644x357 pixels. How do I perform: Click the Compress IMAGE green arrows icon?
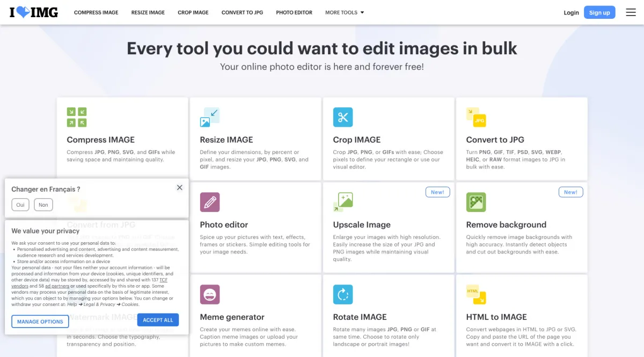77,117
